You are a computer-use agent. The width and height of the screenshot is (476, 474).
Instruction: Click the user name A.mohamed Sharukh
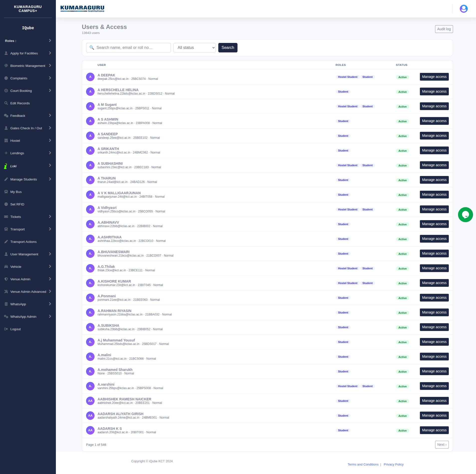click(115, 370)
